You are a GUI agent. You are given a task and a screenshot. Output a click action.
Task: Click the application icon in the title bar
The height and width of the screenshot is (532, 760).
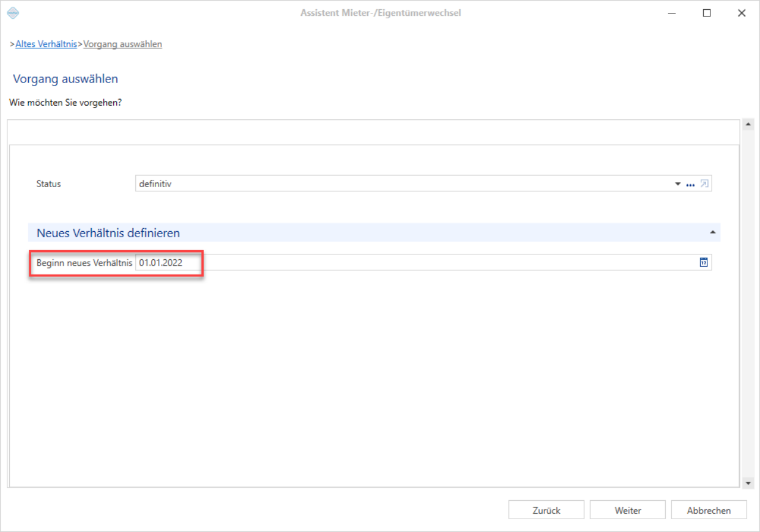pyautogui.click(x=13, y=13)
